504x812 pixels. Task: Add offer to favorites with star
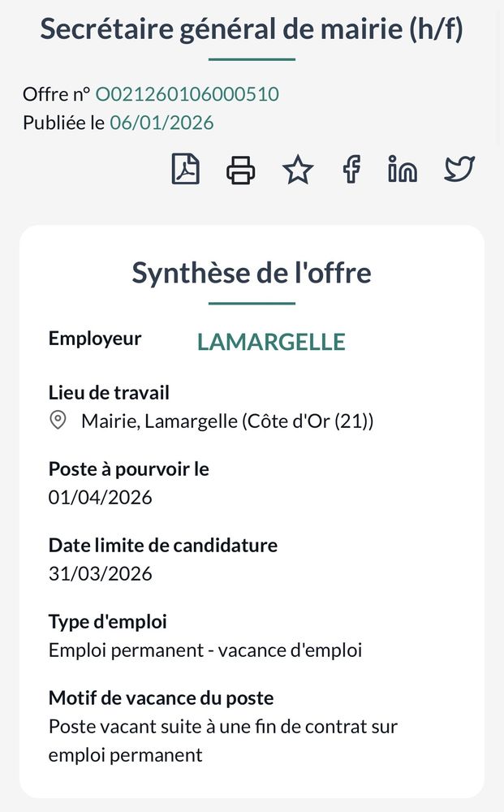tap(297, 170)
